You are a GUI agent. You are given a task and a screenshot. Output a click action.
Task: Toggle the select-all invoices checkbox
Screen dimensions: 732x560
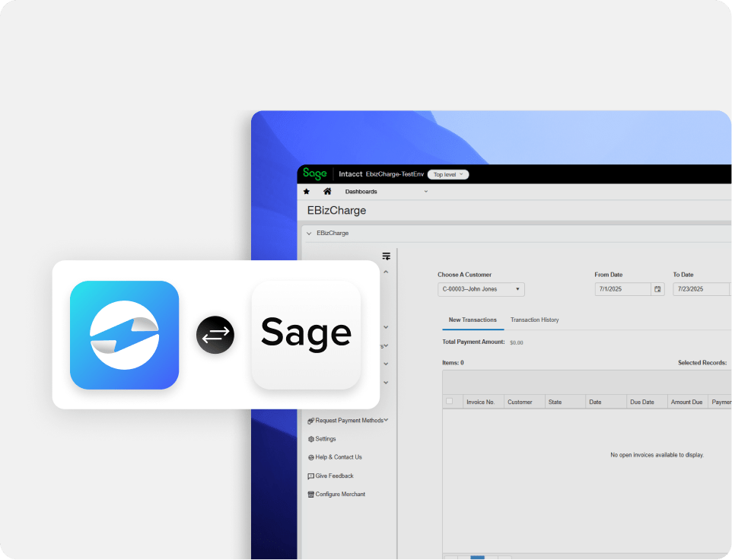coord(450,401)
